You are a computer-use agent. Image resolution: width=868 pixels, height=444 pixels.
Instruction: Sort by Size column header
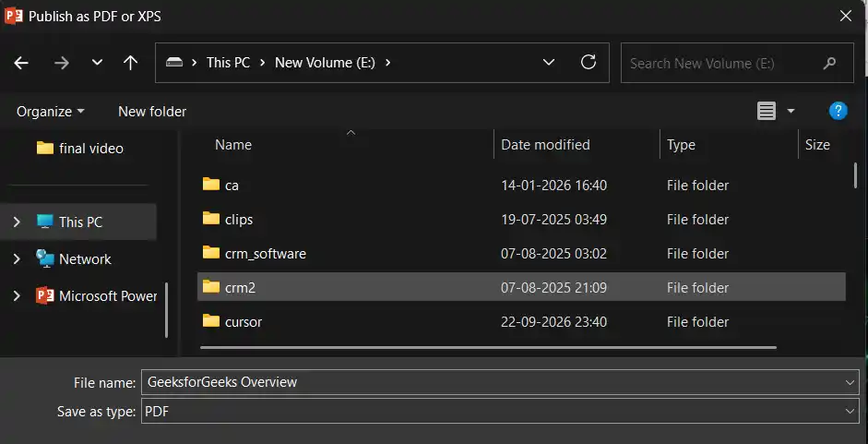coord(817,145)
